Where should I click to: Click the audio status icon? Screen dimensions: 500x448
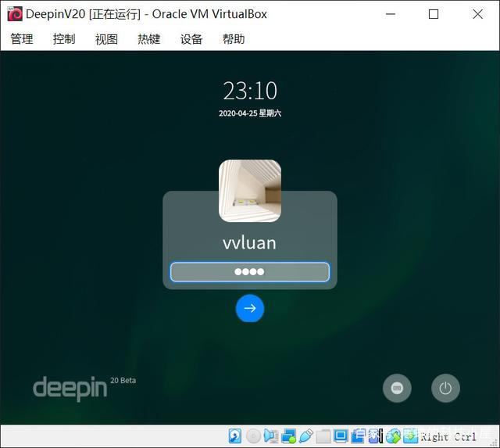(x=271, y=436)
